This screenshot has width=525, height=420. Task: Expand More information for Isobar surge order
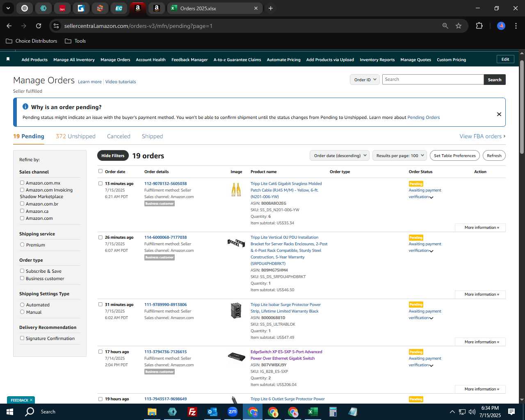(x=480, y=342)
